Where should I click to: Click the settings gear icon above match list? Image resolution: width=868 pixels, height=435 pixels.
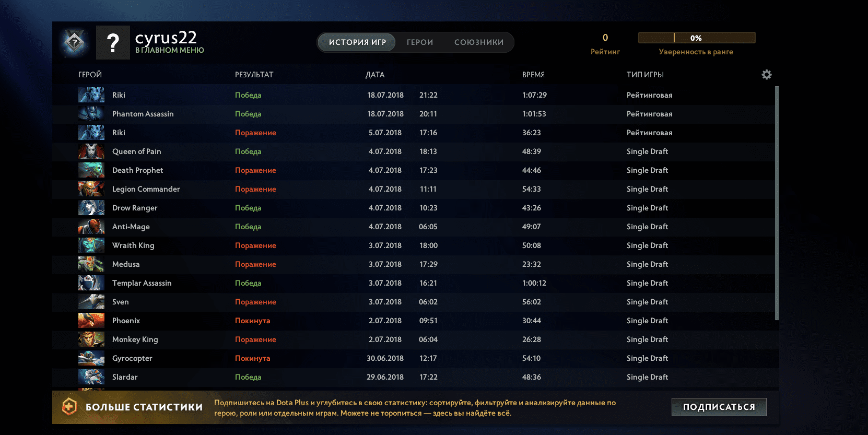pos(766,75)
